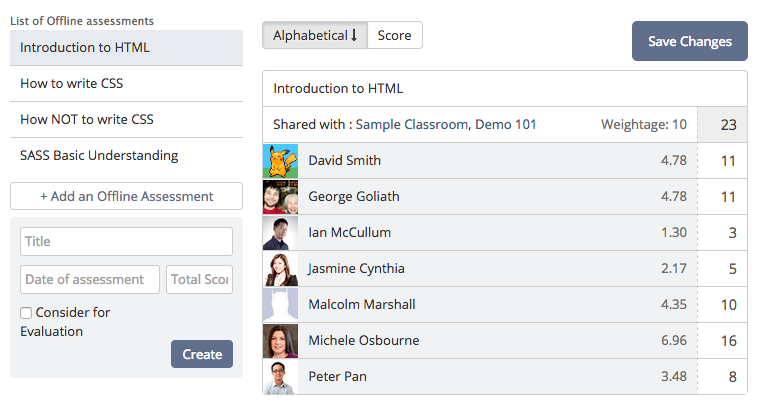Click the Create button
This screenshot has height=410, width=757.
coord(202,354)
